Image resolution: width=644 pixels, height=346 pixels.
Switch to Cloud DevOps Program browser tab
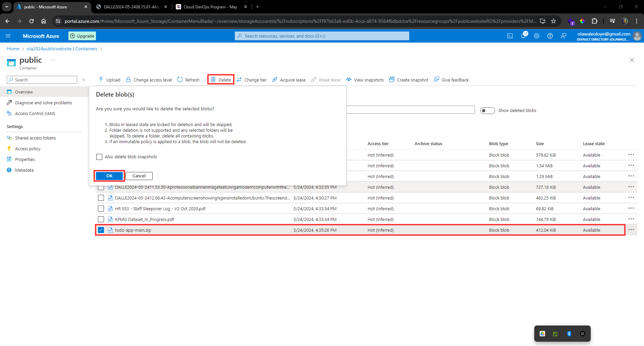pos(210,7)
